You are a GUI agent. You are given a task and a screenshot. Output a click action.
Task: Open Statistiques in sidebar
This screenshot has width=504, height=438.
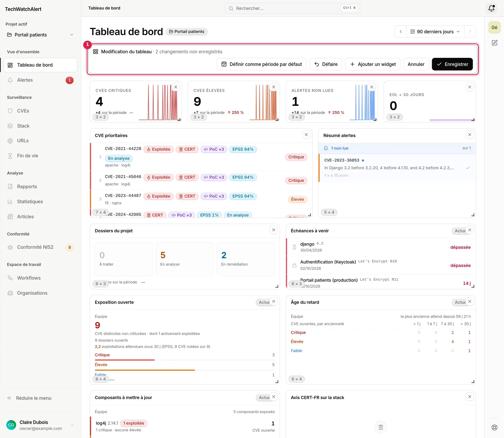point(40,202)
